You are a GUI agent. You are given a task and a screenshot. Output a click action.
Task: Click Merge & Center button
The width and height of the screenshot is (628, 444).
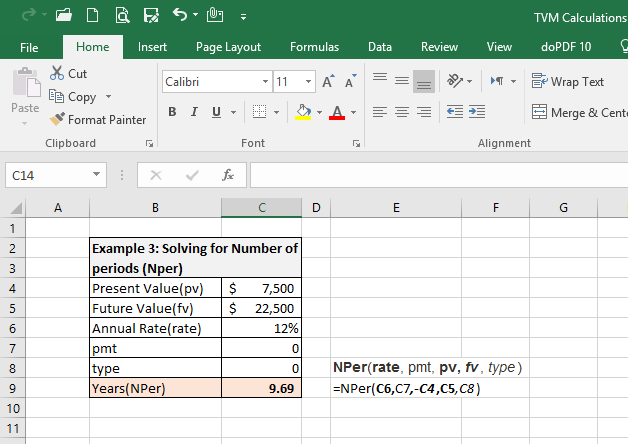point(579,113)
